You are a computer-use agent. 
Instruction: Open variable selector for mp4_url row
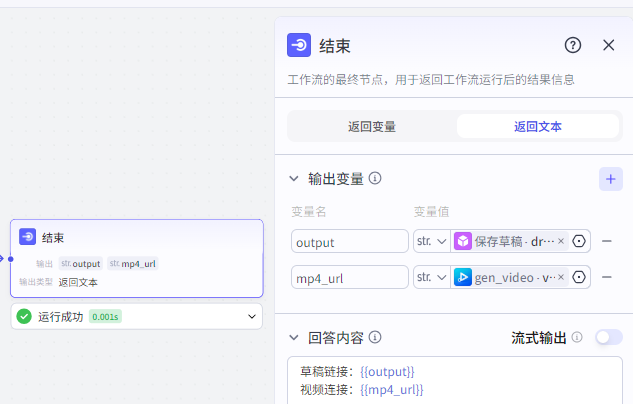pos(579,277)
